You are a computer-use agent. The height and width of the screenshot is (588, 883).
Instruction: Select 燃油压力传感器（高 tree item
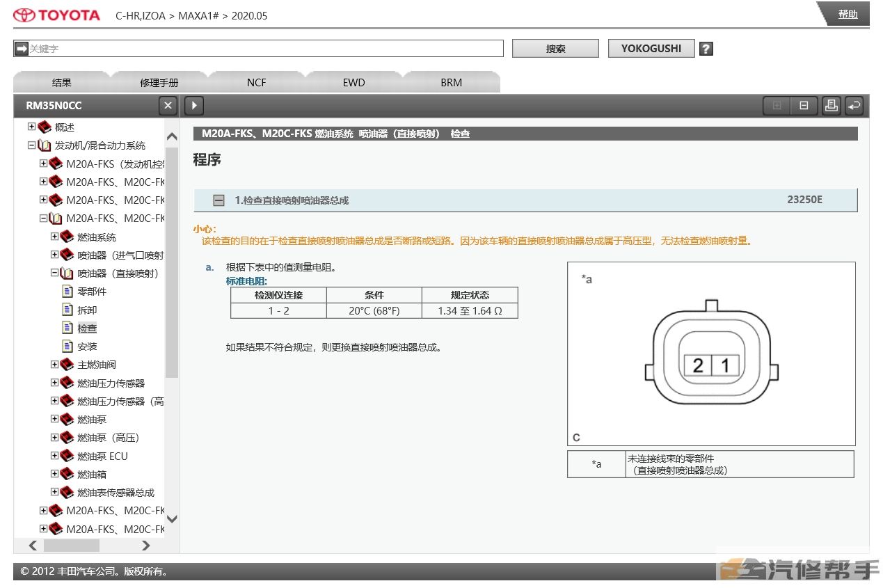(x=120, y=402)
